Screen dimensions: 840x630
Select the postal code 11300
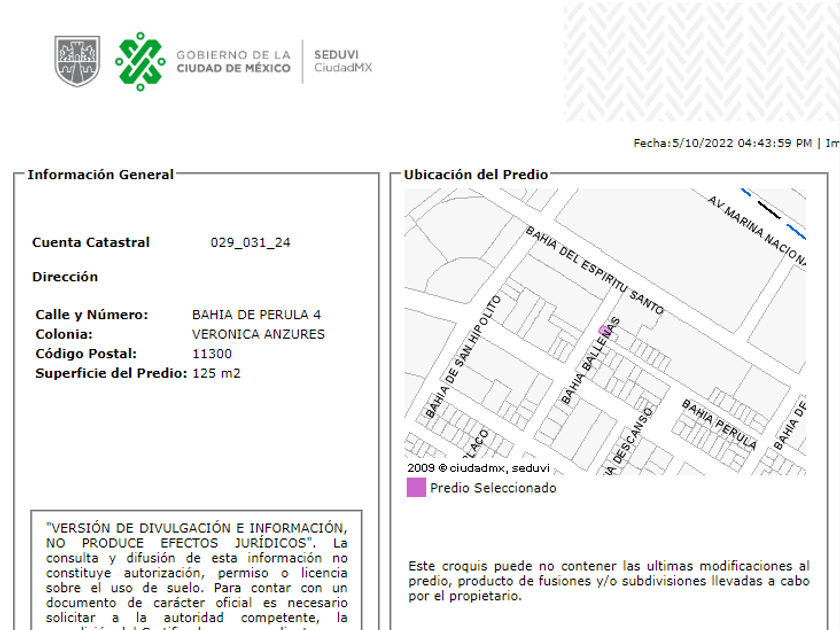212,354
